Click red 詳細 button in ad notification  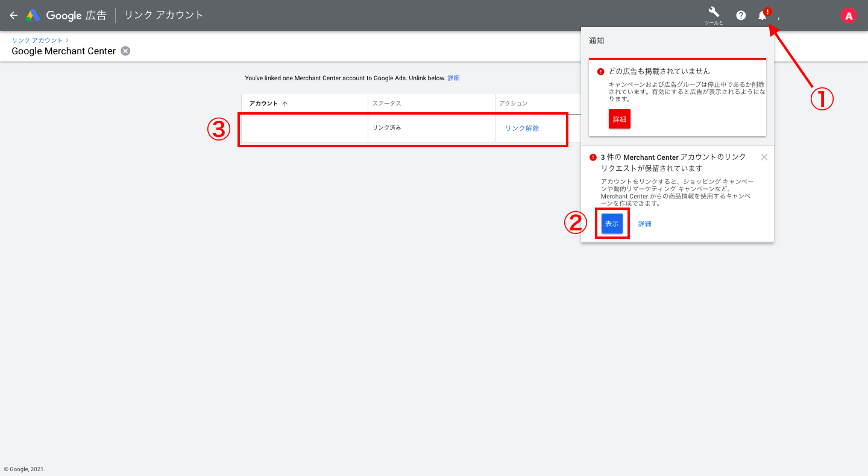click(x=620, y=119)
